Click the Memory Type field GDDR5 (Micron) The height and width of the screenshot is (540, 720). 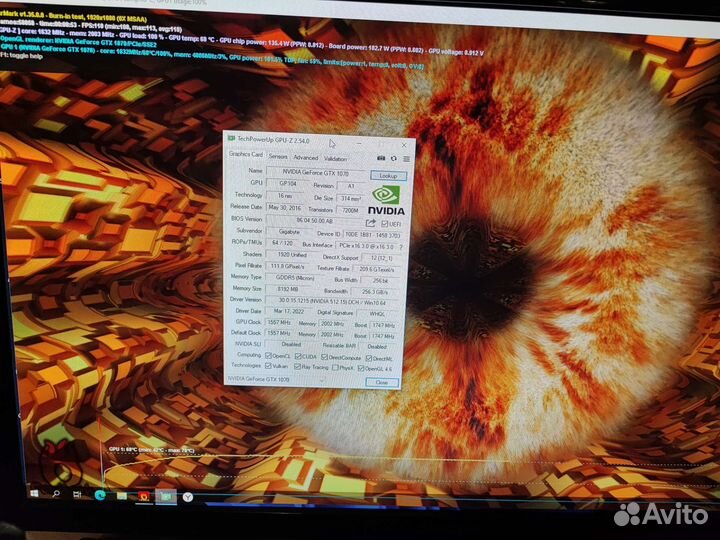[x=294, y=278]
